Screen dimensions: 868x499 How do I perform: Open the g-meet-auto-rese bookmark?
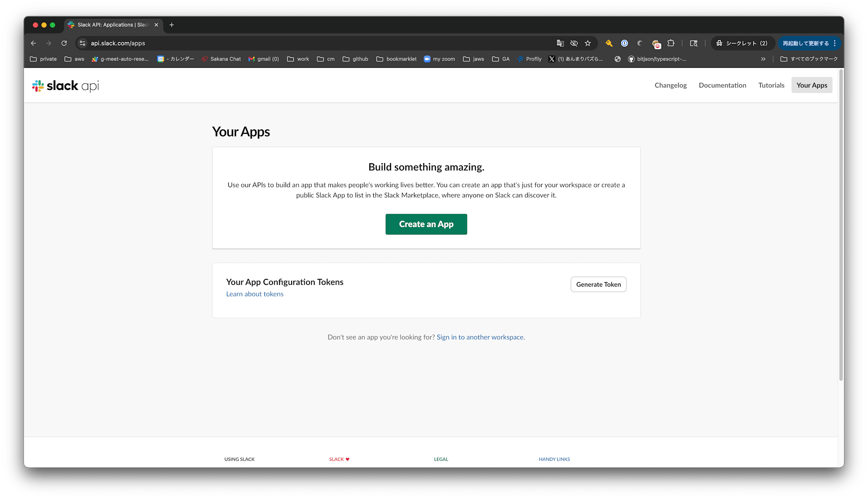pyautogui.click(x=120, y=59)
